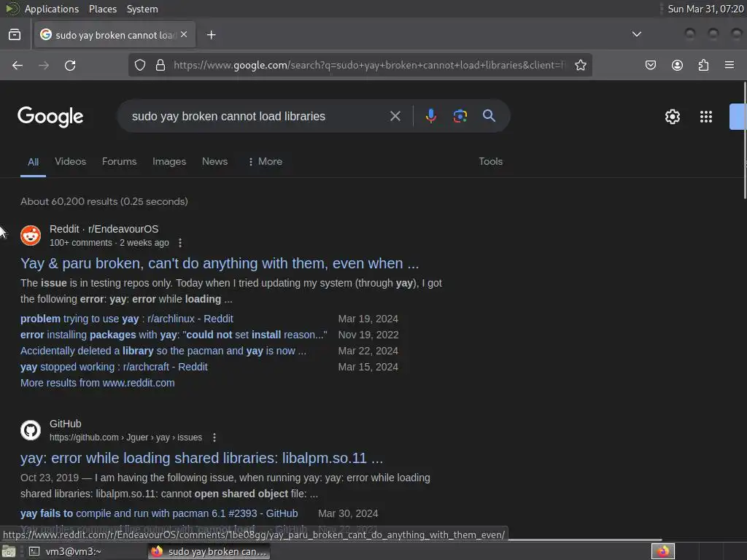The image size is (747, 560).
Task: Click the Google logo
Action: pos(50,117)
